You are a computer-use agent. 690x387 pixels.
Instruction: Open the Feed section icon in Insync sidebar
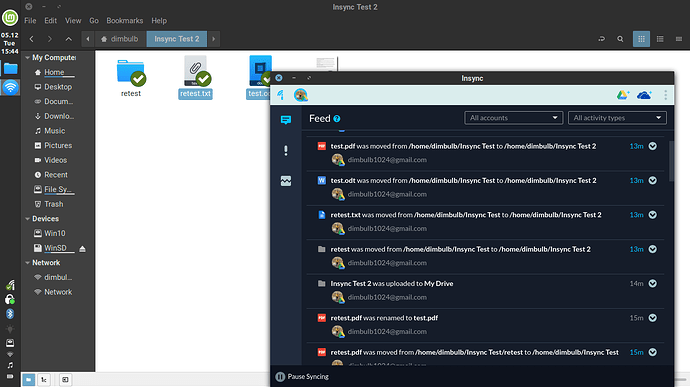[x=286, y=119]
